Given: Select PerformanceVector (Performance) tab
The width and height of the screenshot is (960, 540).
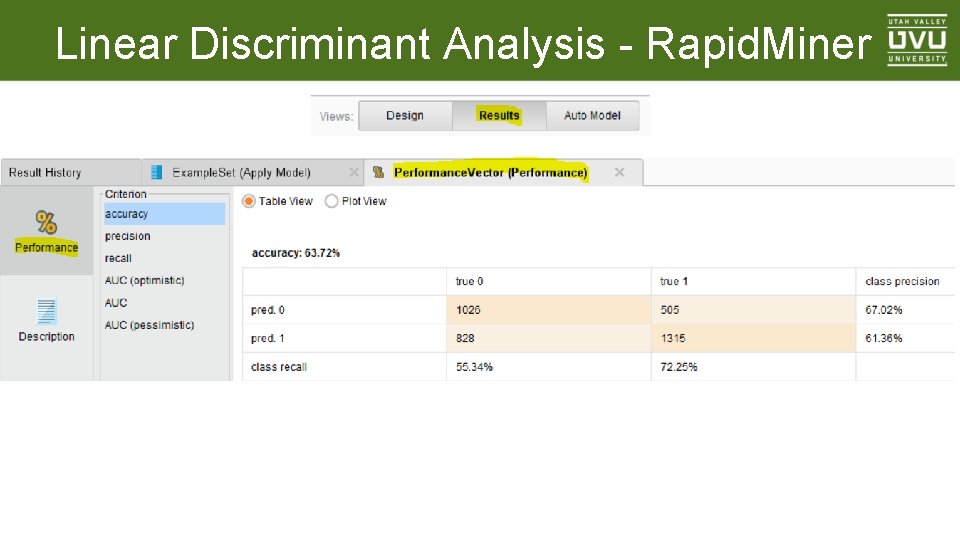Looking at the screenshot, I should (503, 173).
